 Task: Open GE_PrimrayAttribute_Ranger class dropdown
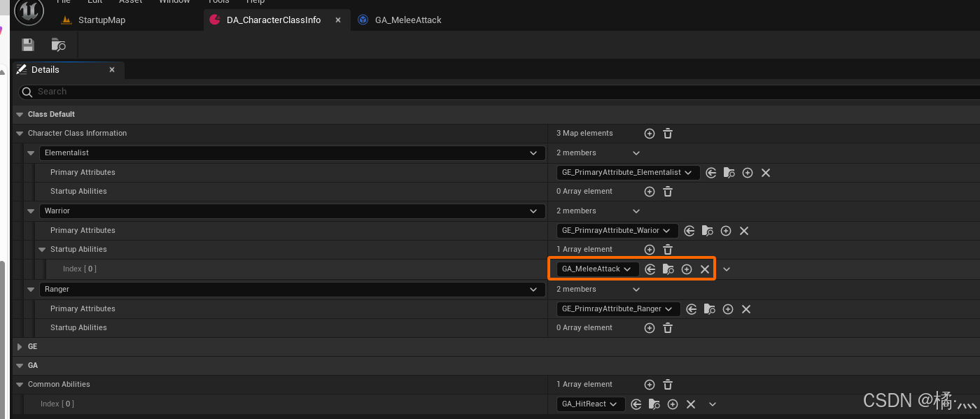(618, 308)
